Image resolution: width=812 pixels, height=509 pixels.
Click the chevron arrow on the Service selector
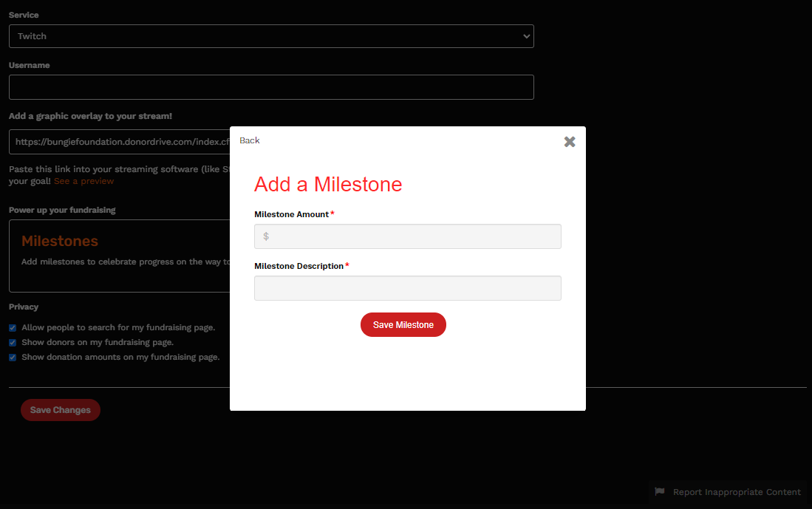point(525,35)
